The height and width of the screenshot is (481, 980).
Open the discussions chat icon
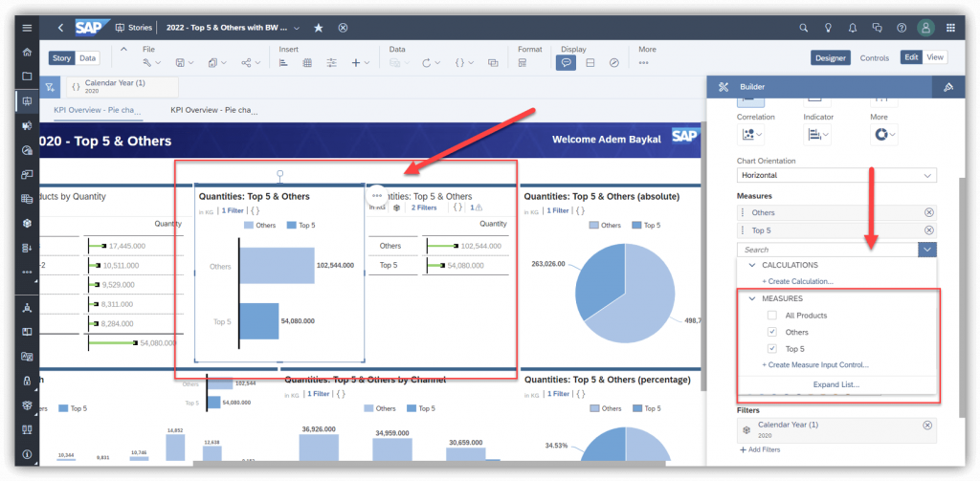877,28
